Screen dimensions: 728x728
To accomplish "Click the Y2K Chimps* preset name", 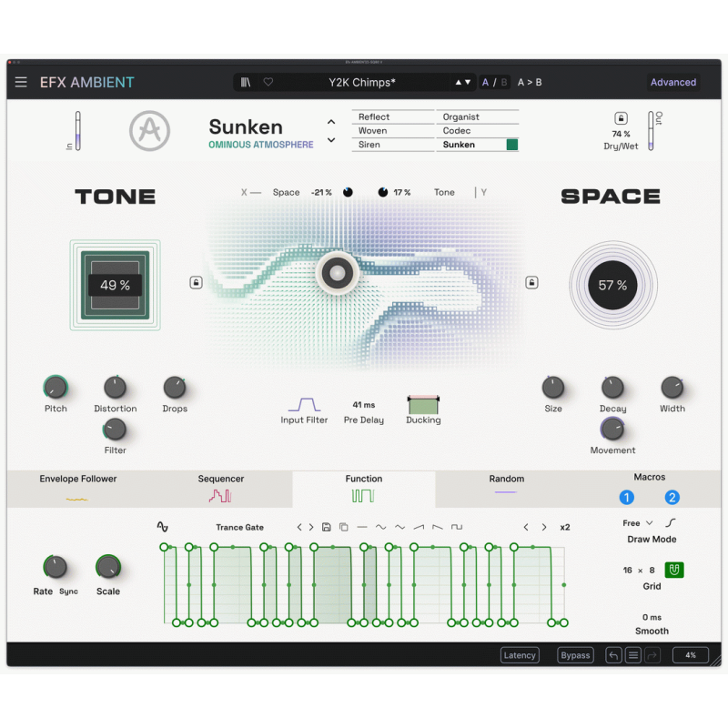I will pyautogui.click(x=362, y=82).
